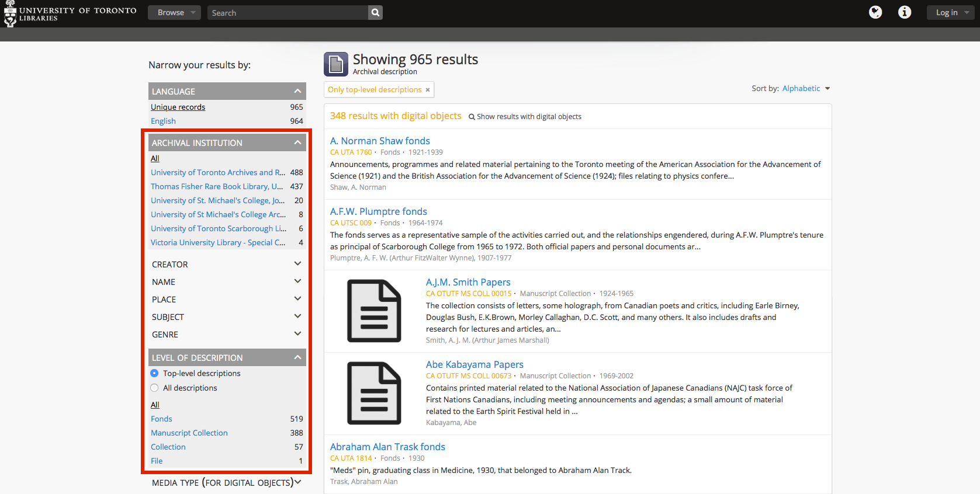The image size is (980, 494).
Task: Click the 348 results with digital objects text
Action: (396, 116)
